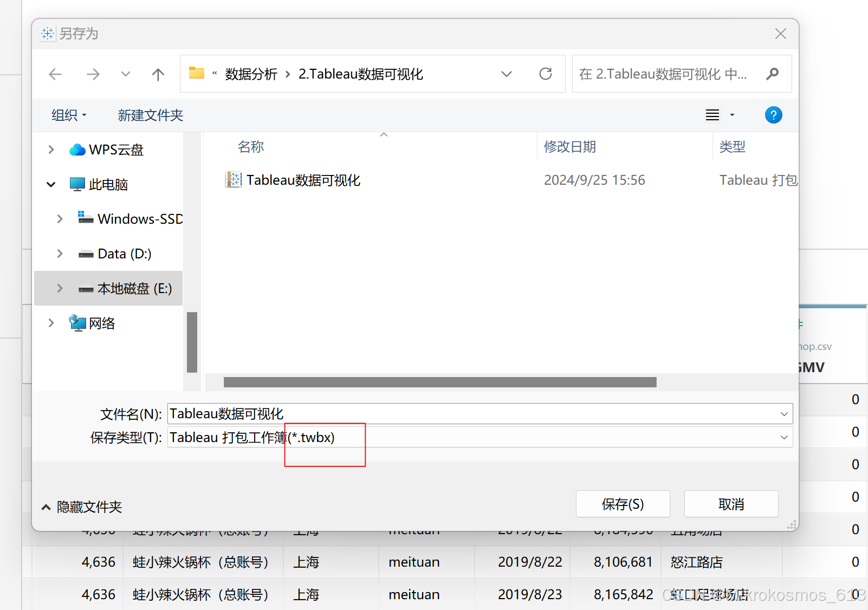Expand 本地磁盘 (E:) node
Viewport: 868px width, 610px height.
[60, 288]
